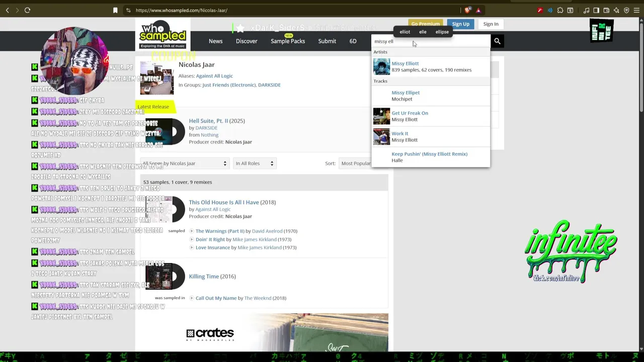Image resolution: width=644 pixels, height=362 pixels.
Task: Open Hell Suite, Pt. II release link
Action: (x=208, y=121)
